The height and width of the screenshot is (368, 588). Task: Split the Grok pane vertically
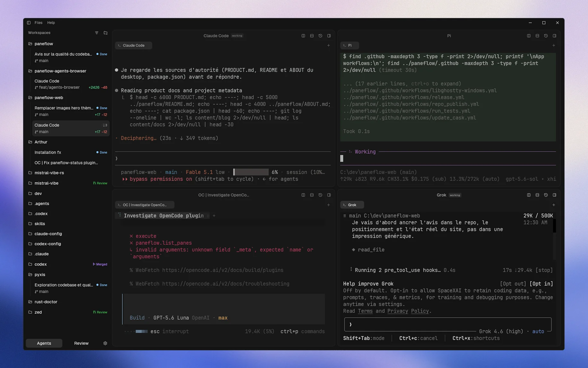(529, 195)
